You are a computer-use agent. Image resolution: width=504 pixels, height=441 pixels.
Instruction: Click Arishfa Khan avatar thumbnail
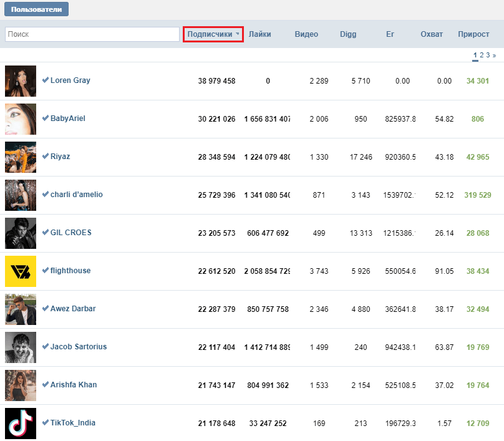[x=21, y=385]
